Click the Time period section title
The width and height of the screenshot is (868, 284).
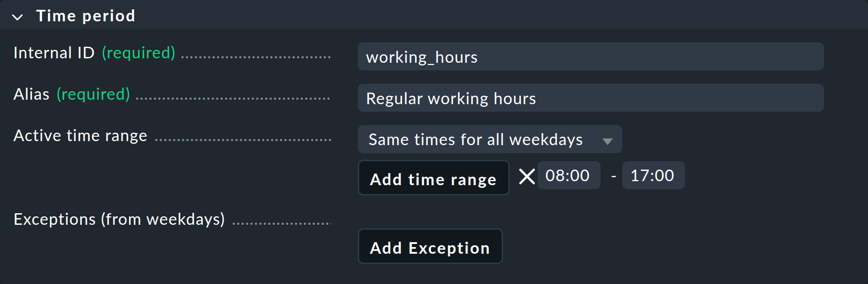click(x=85, y=16)
